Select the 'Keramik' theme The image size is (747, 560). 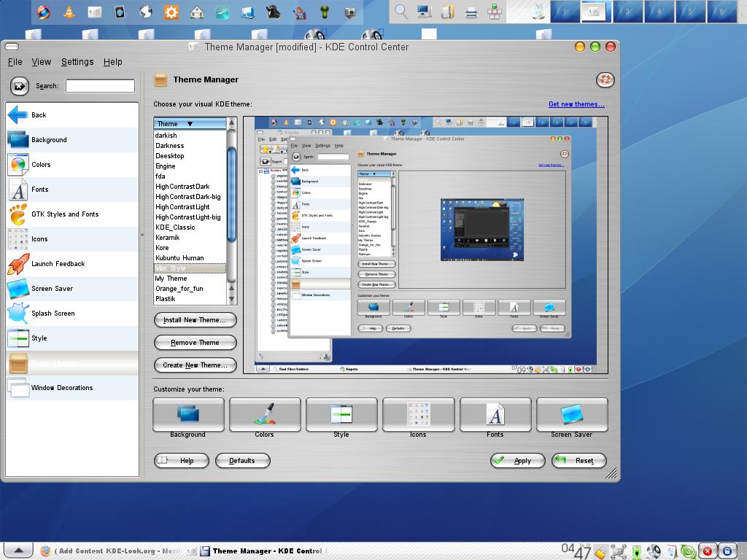coord(190,238)
